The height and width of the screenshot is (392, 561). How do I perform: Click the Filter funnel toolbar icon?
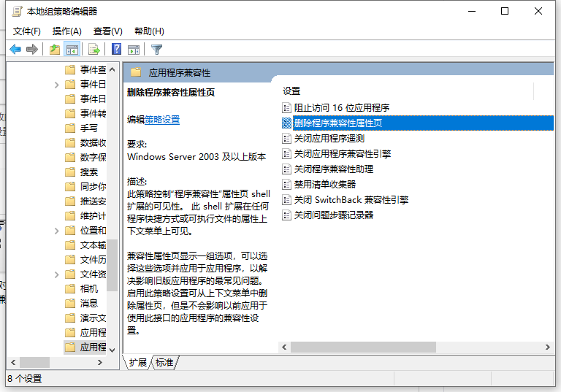coord(156,50)
